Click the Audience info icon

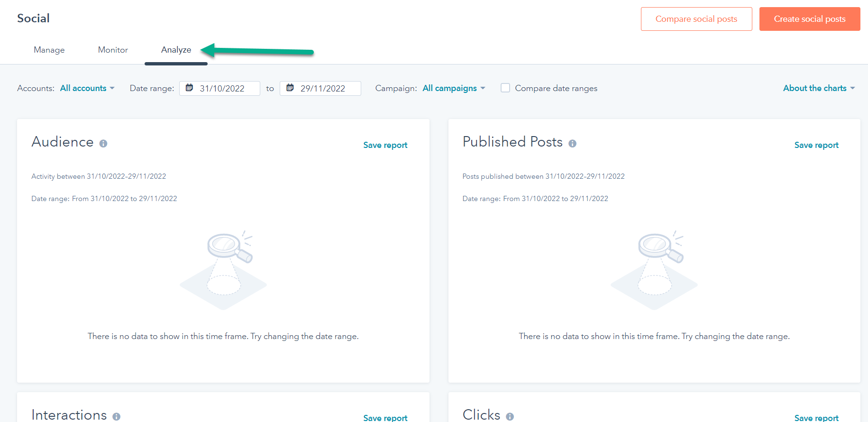tap(103, 144)
